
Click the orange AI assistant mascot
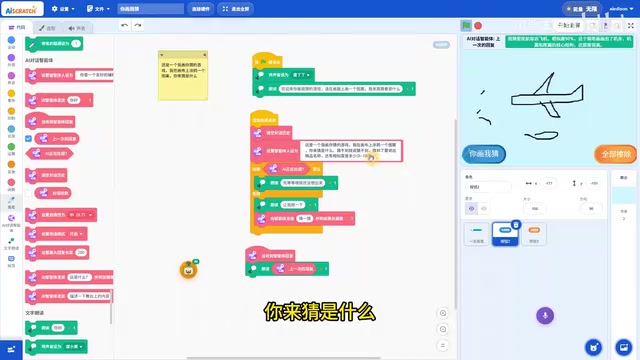[189, 269]
